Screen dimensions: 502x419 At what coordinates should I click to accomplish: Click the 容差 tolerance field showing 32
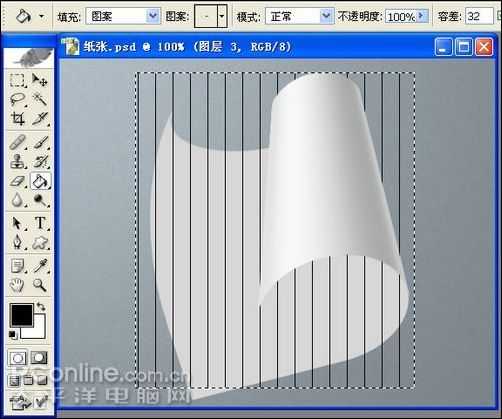point(479,16)
